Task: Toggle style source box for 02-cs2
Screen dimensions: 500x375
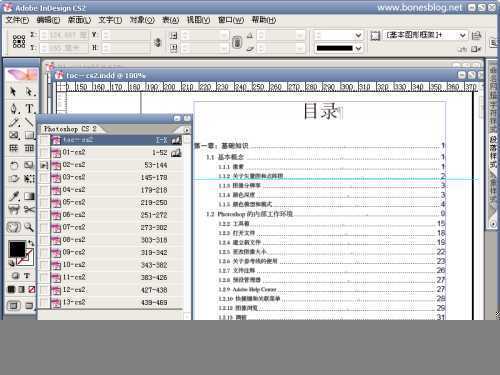Action: point(44,165)
